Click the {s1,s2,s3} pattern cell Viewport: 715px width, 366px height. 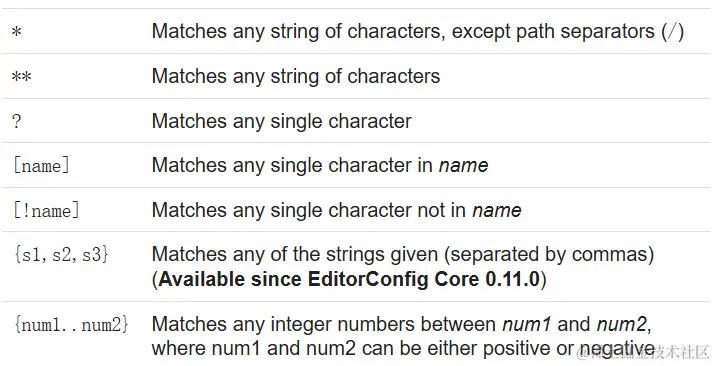(62, 254)
